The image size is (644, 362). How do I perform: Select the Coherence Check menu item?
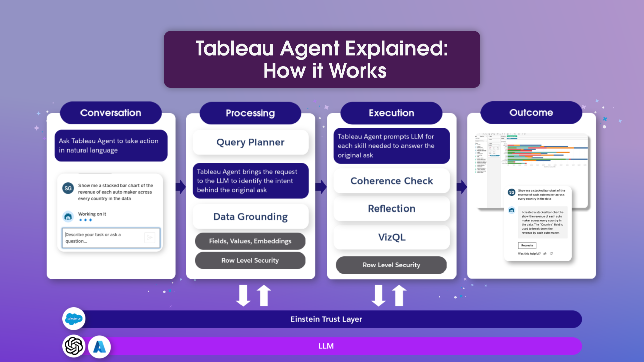point(391,180)
